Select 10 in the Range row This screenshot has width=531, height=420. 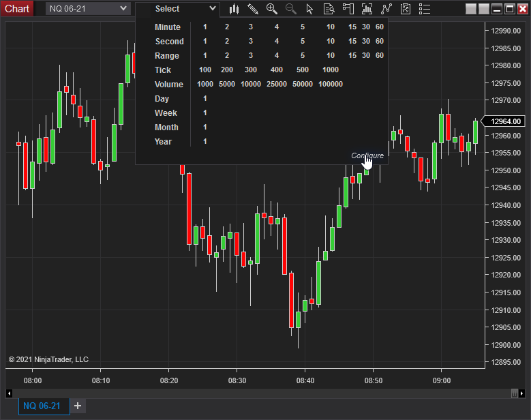(x=331, y=55)
